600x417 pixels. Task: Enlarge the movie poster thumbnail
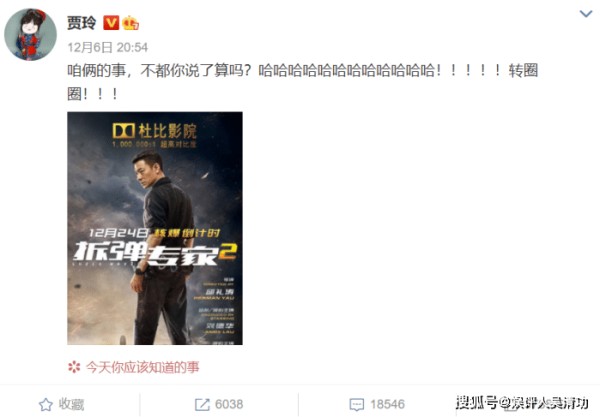(155, 228)
